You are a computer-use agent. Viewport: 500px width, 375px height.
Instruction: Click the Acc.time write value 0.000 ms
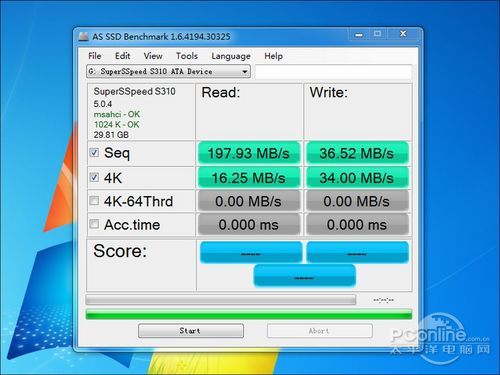point(357,224)
